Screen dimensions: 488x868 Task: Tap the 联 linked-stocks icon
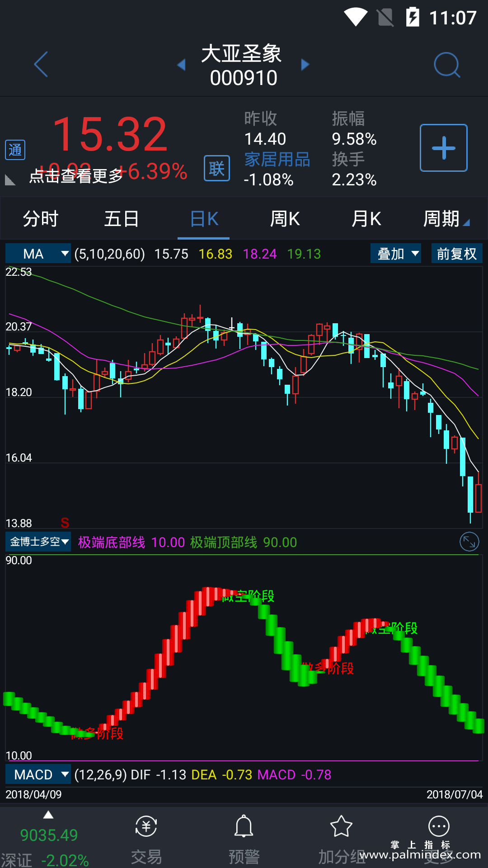tap(217, 168)
